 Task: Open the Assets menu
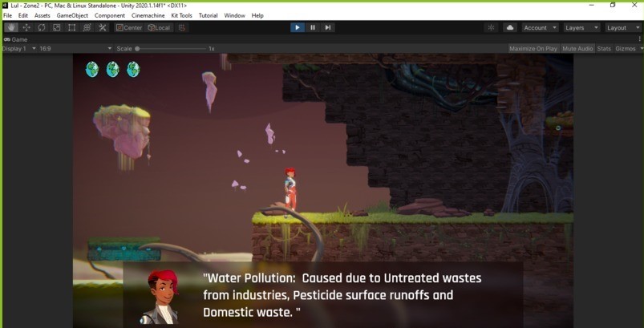pos(43,15)
